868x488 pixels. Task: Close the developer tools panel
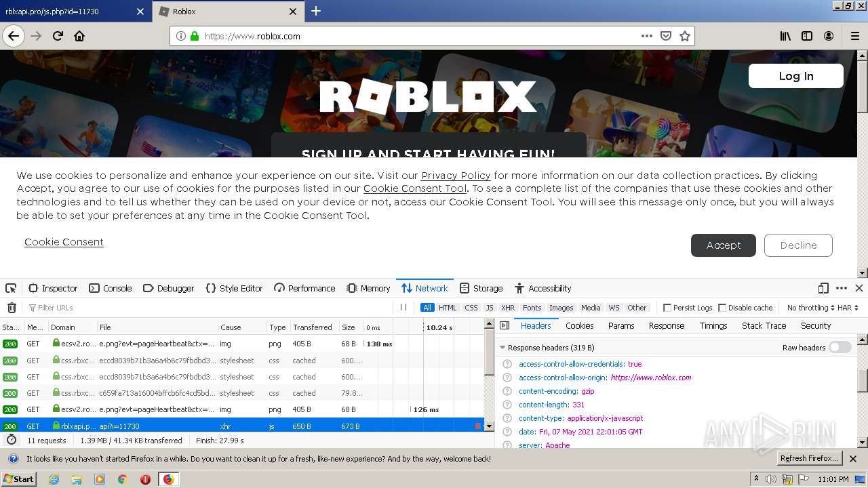coord(859,288)
